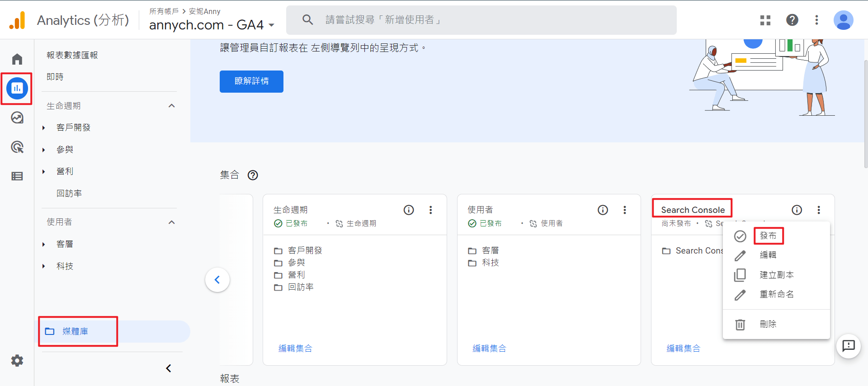
Task: Click 客戶開發 folder in 生命週期 card
Action: coord(305,250)
